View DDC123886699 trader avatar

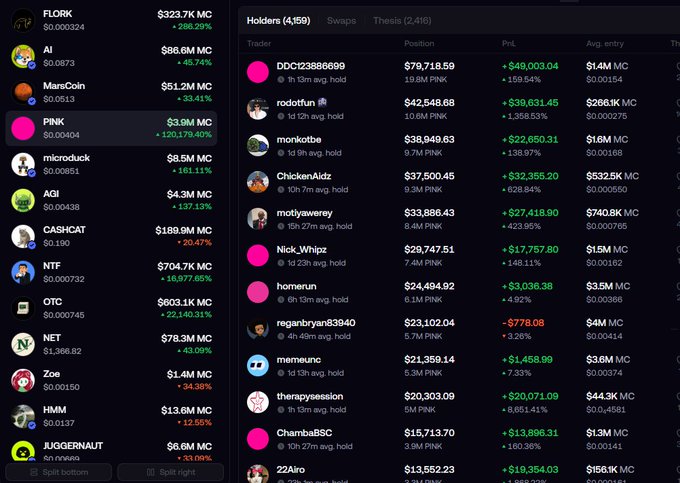(258, 72)
